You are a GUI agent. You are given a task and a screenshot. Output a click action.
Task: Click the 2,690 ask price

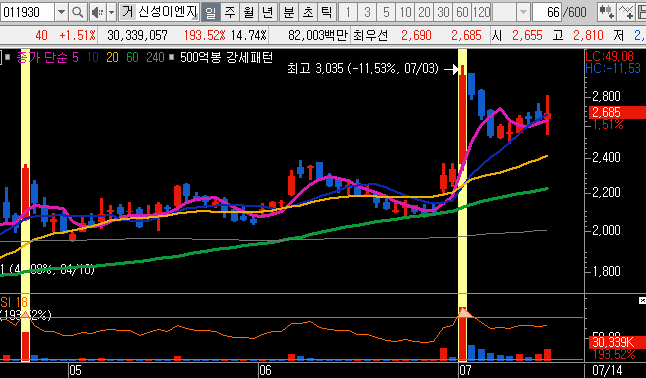click(416, 35)
